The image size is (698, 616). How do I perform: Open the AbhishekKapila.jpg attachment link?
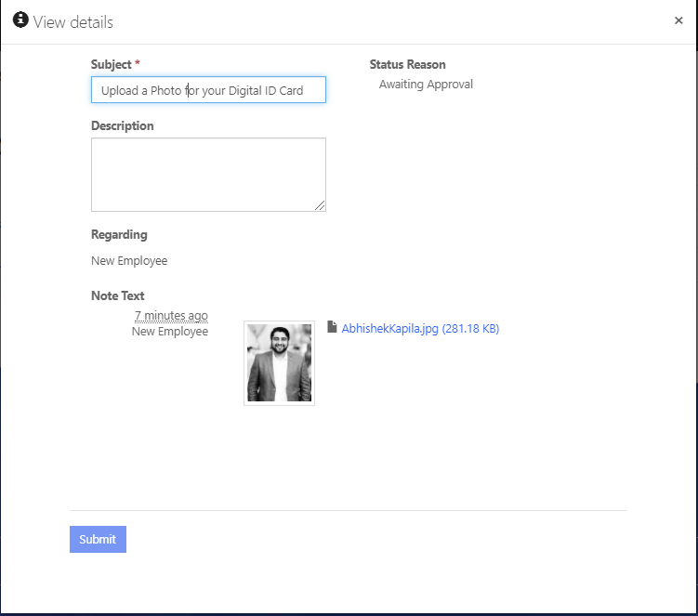(x=420, y=329)
